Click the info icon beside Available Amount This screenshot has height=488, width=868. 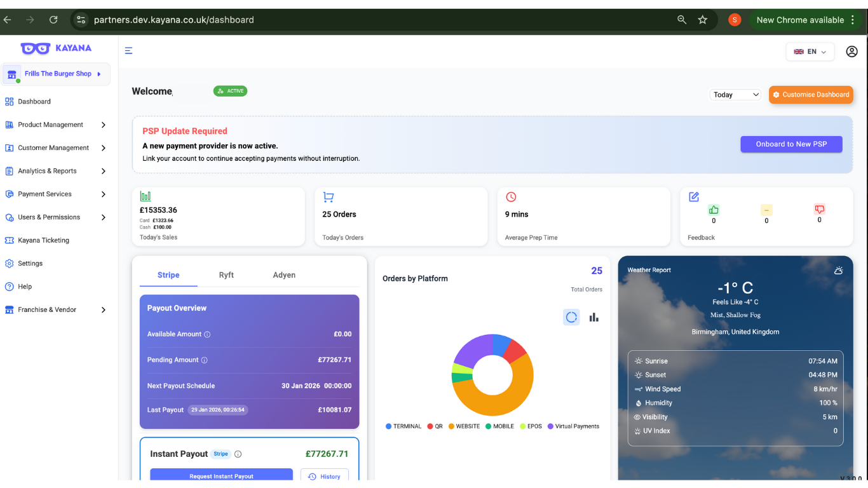207,334
